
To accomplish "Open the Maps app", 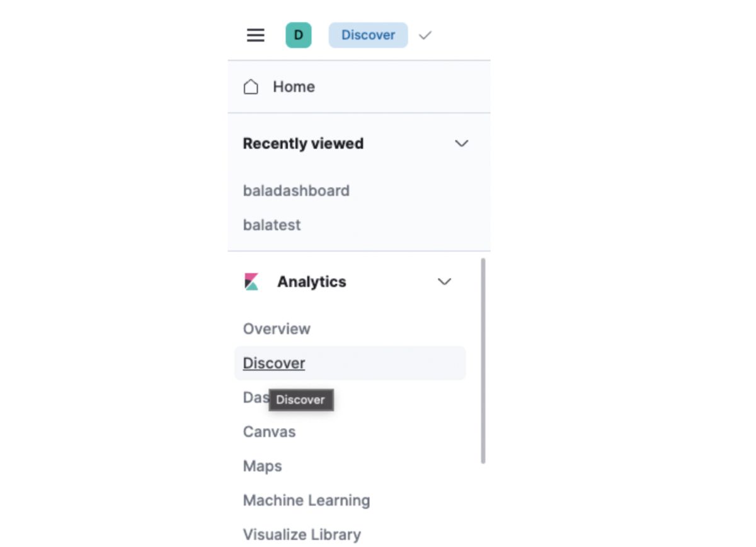I will pos(262,466).
